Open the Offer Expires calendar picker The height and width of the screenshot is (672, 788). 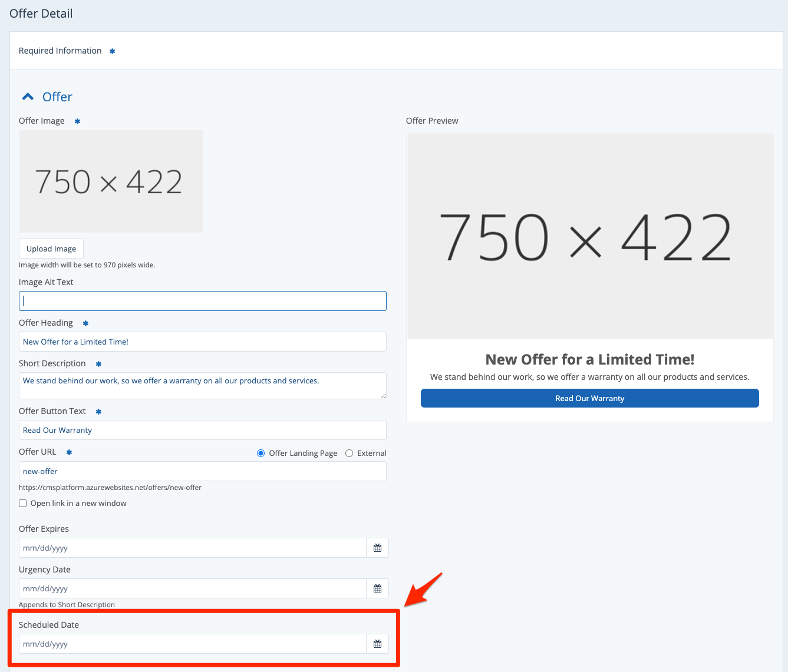377,548
